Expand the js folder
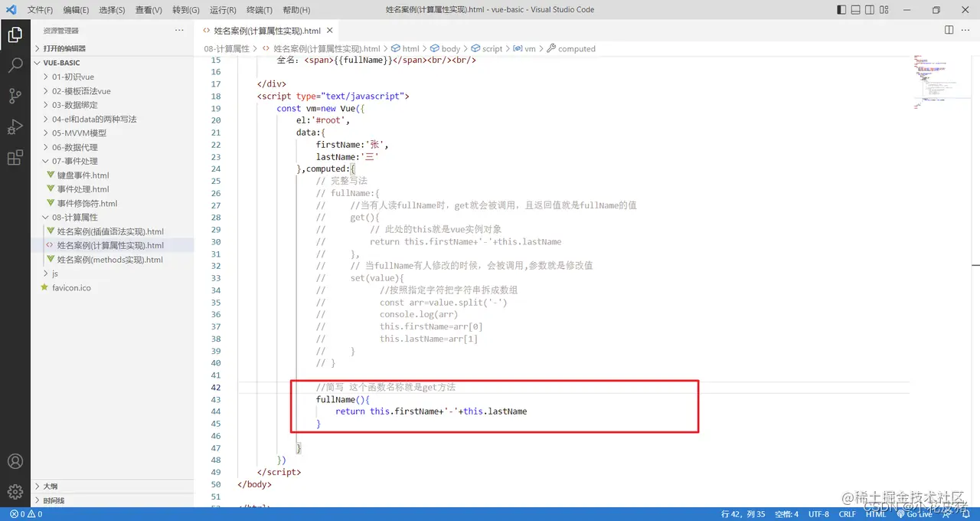The width and height of the screenshot is (980, 521). point(112,274)
